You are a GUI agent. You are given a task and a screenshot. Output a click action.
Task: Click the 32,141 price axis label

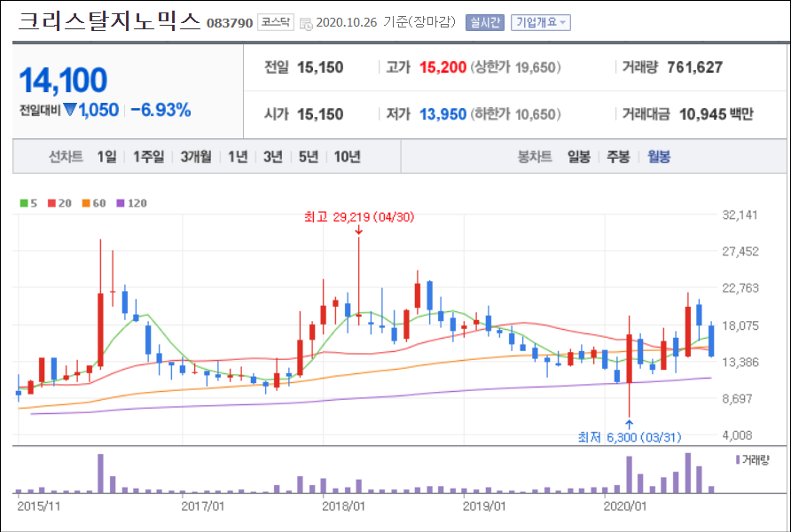[x=740, y=215]
